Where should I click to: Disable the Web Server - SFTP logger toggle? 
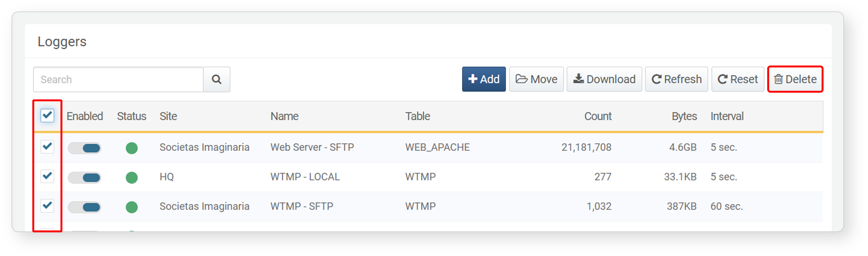click(84, 148)
